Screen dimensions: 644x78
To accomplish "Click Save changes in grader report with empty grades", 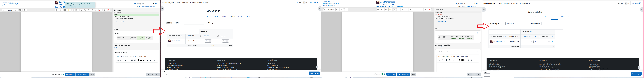I will point(636,74).
